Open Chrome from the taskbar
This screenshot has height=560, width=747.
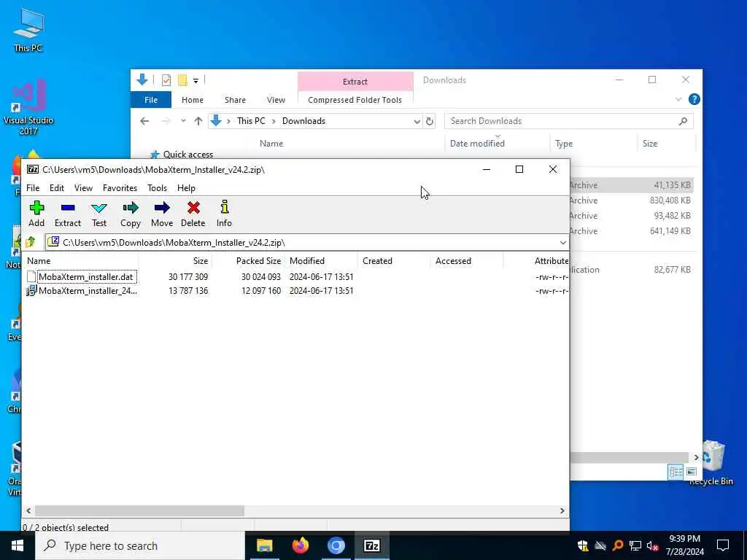336,545
